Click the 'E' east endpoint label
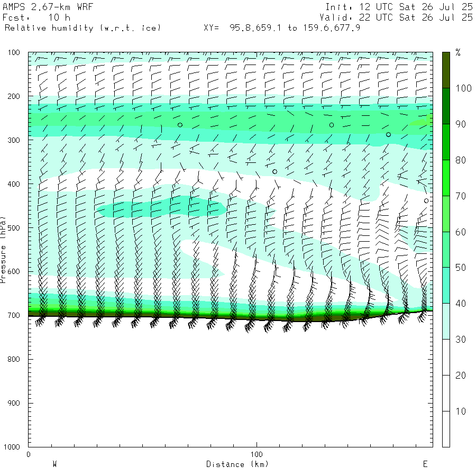 pyautogui.click(x=425, y=464)
